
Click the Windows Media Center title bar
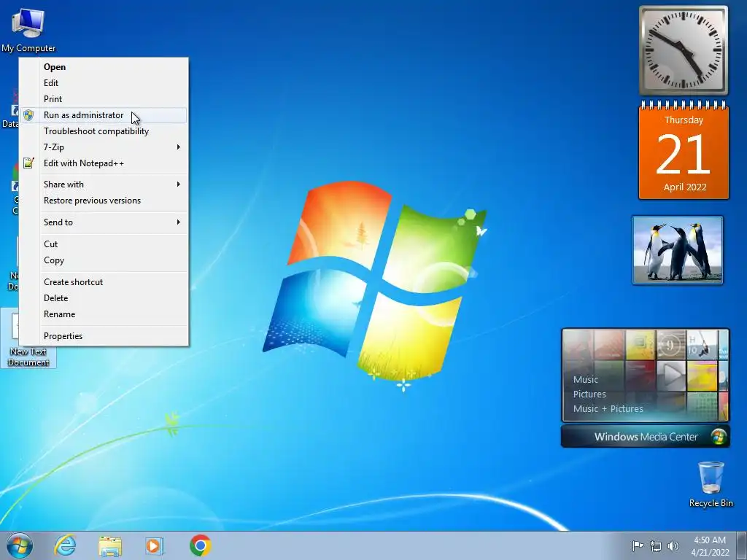646,437
